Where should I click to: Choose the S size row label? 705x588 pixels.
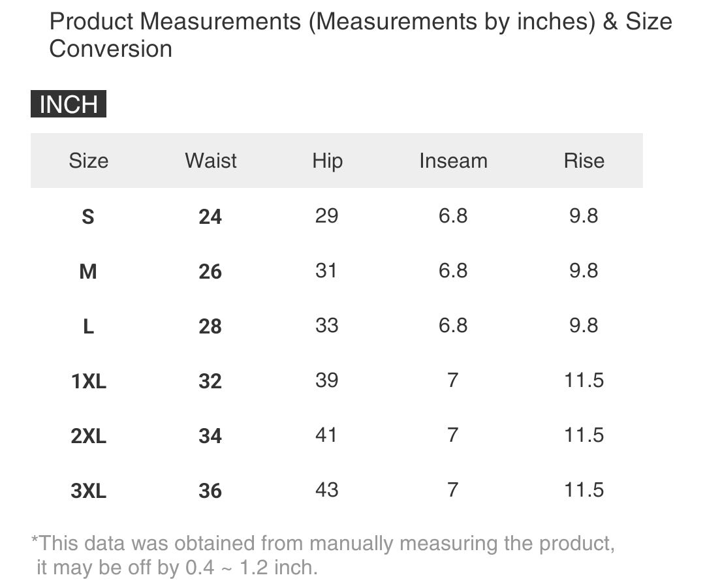pyautogui.click(x=88, y=217)
